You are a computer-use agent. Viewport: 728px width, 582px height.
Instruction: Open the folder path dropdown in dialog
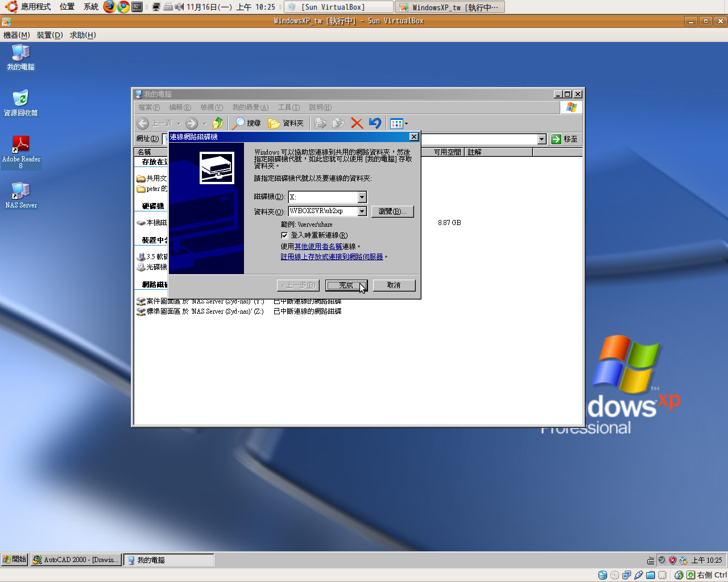pyautogui.click(x=362, y=211)
